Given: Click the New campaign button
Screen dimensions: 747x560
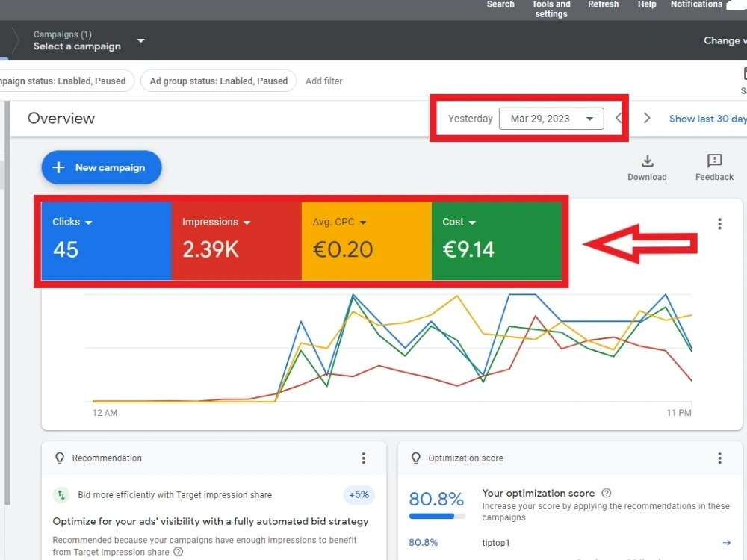Looking at the screenshot, I should [102, 167].
